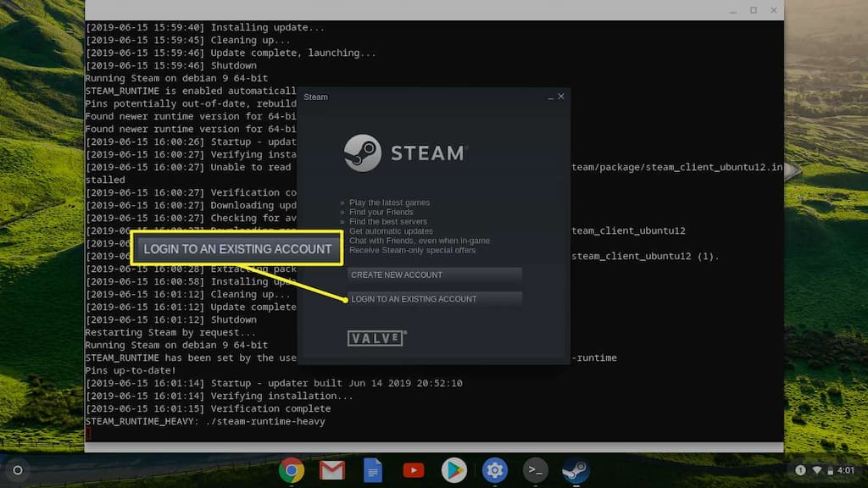Open status tray via clock 4:01

tap(846, 470)
